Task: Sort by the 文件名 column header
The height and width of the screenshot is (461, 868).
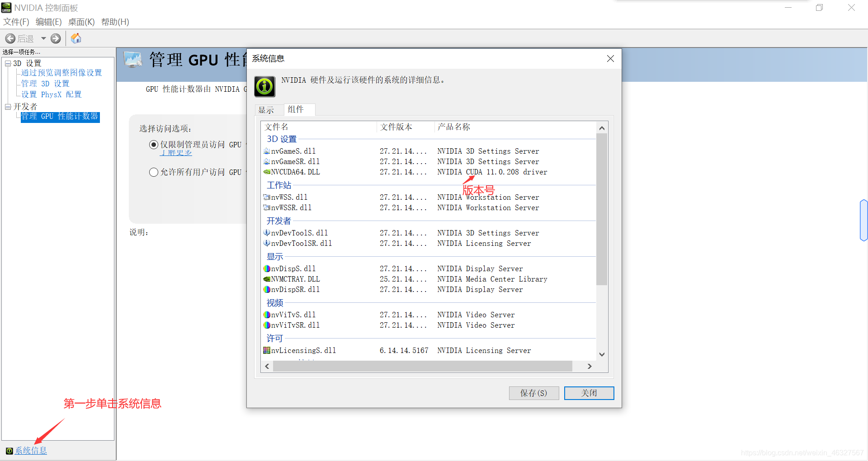Action: [x=319, y=127]
